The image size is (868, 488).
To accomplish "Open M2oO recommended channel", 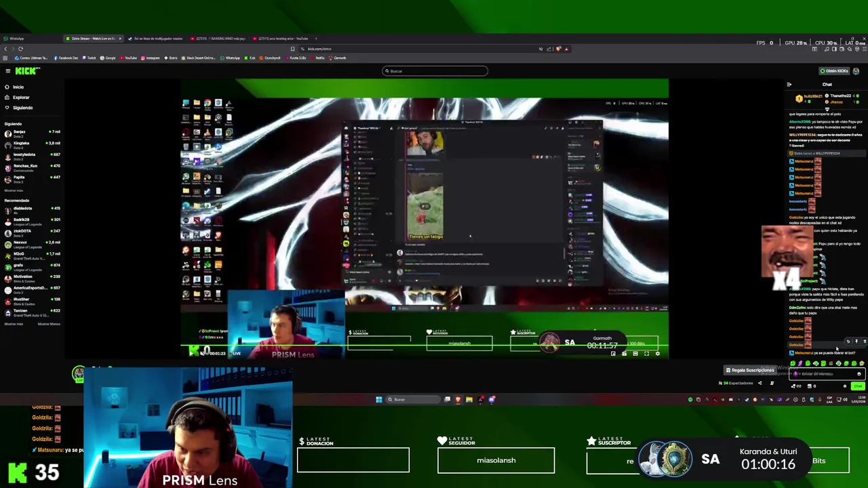I will [x=32, y=256].
